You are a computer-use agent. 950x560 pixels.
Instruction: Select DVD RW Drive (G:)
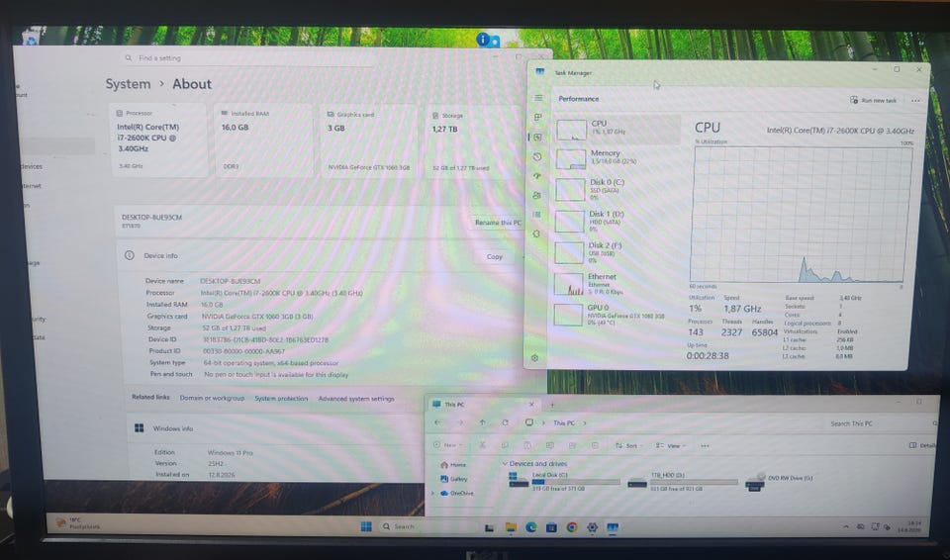click(780, 481)
